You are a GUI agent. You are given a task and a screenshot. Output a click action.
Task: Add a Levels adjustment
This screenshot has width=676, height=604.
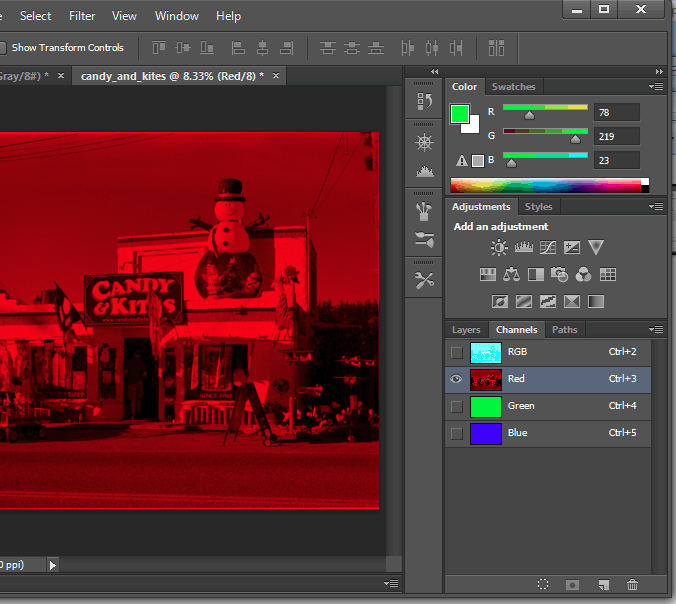pyautogui.click(x=523, y=247)
